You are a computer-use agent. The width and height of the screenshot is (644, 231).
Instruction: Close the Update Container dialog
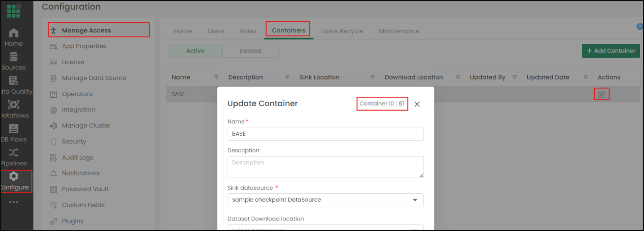[417, 104]
